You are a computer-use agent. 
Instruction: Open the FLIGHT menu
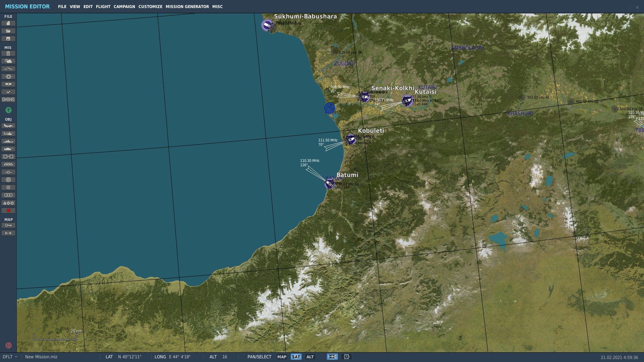pos(103,7)
